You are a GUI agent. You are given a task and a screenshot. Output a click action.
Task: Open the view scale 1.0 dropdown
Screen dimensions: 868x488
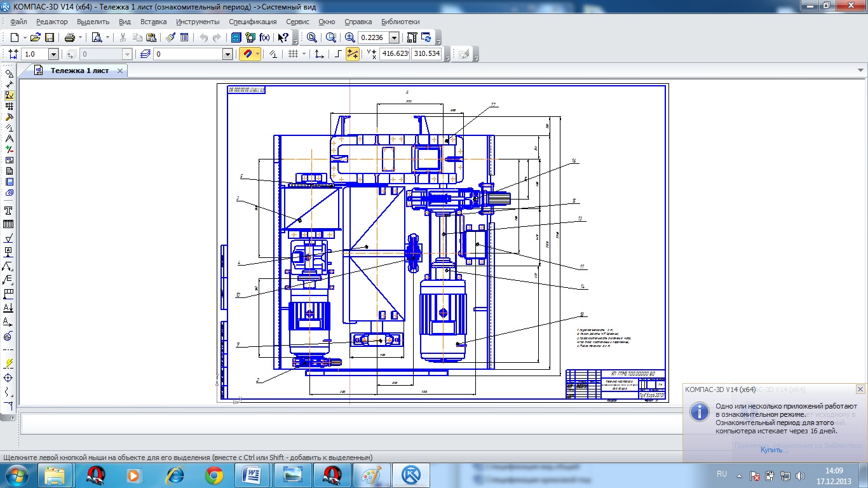click(x=53, y=55)
